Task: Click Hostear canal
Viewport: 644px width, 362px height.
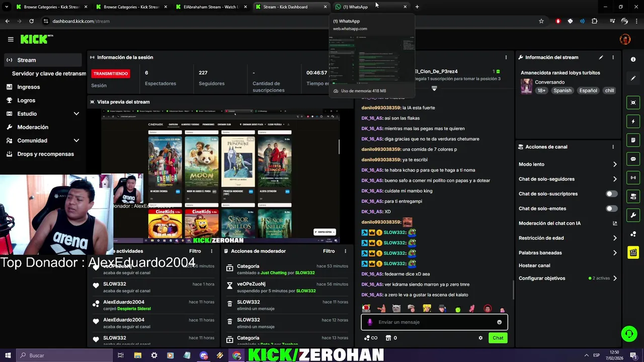Action: 534,265
